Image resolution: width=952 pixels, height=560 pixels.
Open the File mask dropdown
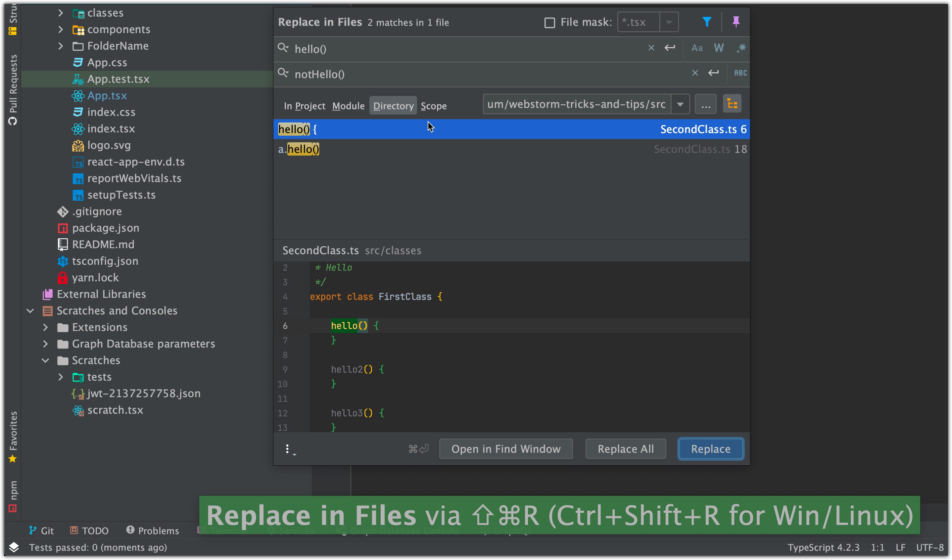[669, 22]
